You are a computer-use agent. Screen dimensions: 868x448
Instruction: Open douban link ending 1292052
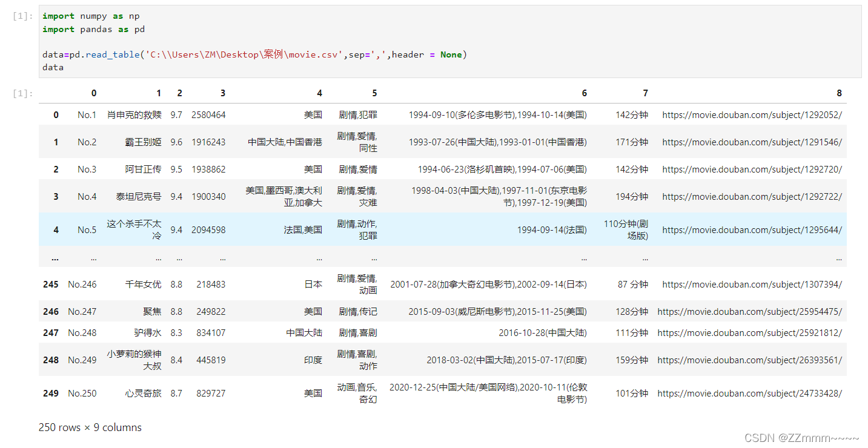point(752,114)
